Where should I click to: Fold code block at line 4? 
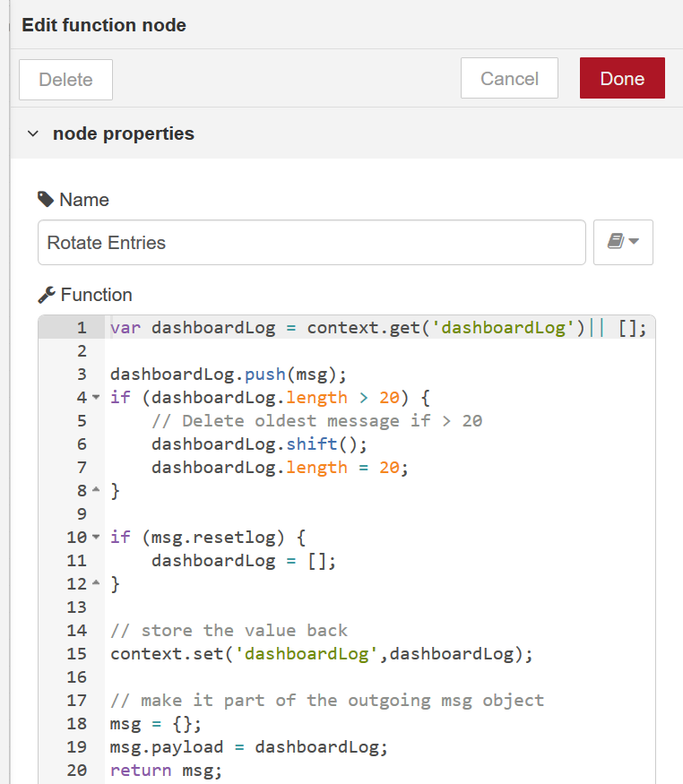click(x=96, y=398)
